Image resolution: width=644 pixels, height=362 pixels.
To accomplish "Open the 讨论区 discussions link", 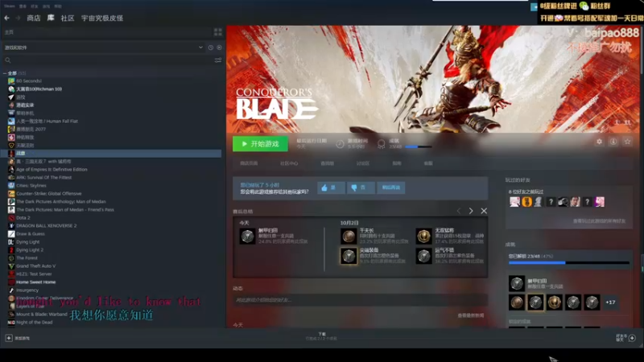I will [x=363, y=163].
